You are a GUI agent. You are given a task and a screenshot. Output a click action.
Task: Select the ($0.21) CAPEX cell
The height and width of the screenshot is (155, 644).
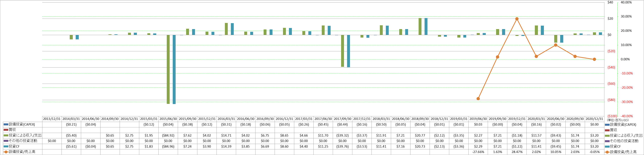71,124
